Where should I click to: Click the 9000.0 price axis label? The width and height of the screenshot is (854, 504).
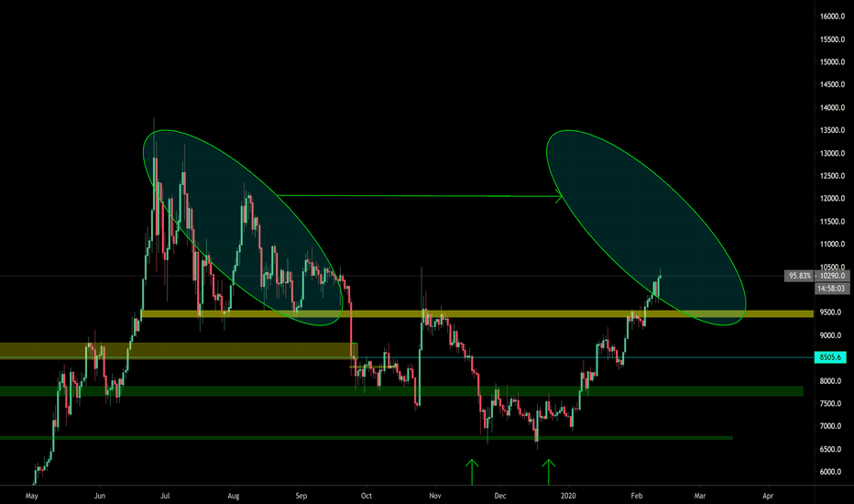click(x=830, y=335)
